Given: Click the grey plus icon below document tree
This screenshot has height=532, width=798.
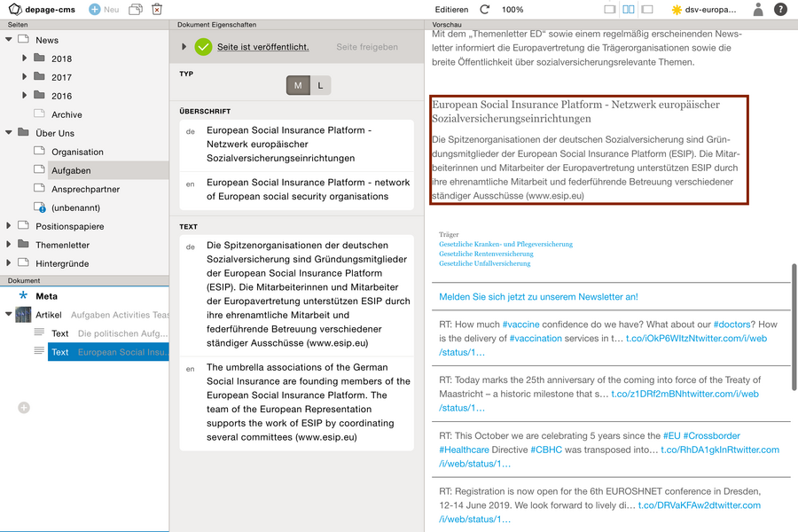Looking at the screenshot, I should 24,408.
